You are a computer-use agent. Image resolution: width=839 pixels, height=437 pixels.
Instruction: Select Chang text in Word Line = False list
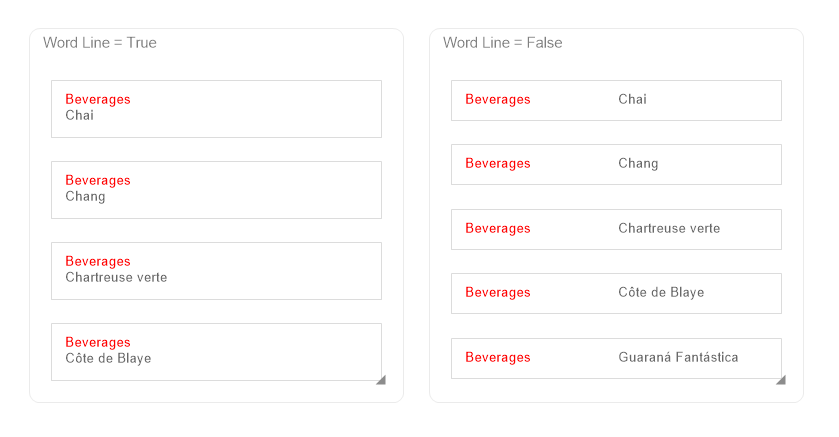(638, 164)
